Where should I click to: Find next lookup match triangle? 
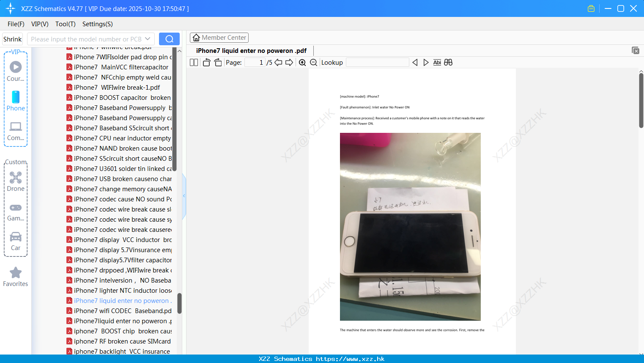(426, 63)
